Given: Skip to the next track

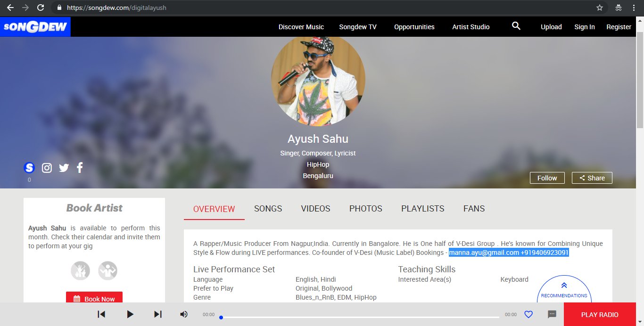Looking at the screenshot, I should tap(158, 314).
